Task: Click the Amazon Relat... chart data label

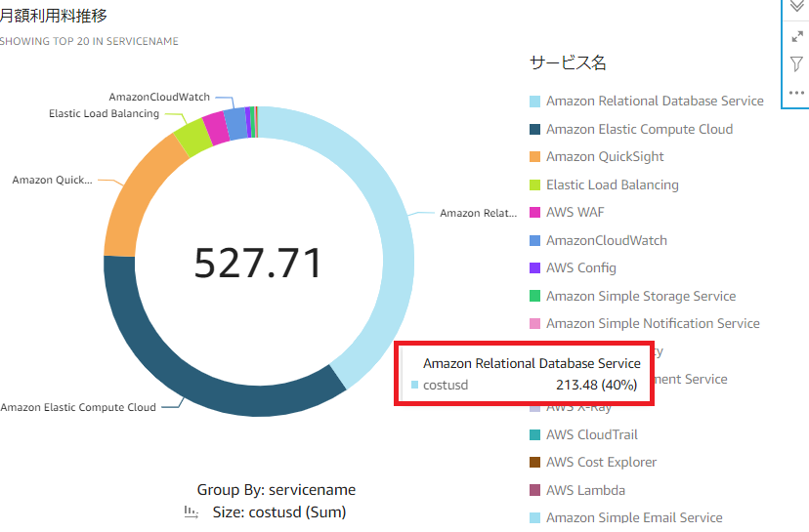Action: [x=478, y=214]
